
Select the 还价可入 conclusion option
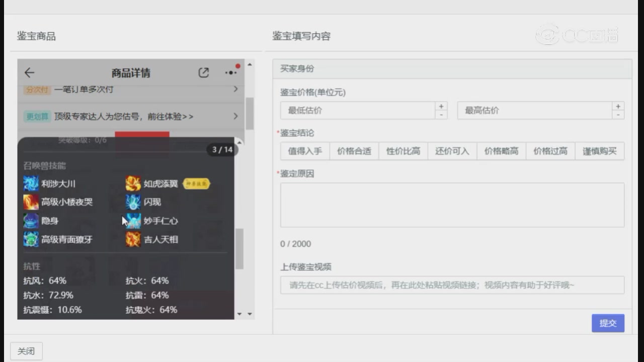pos(452,151)
